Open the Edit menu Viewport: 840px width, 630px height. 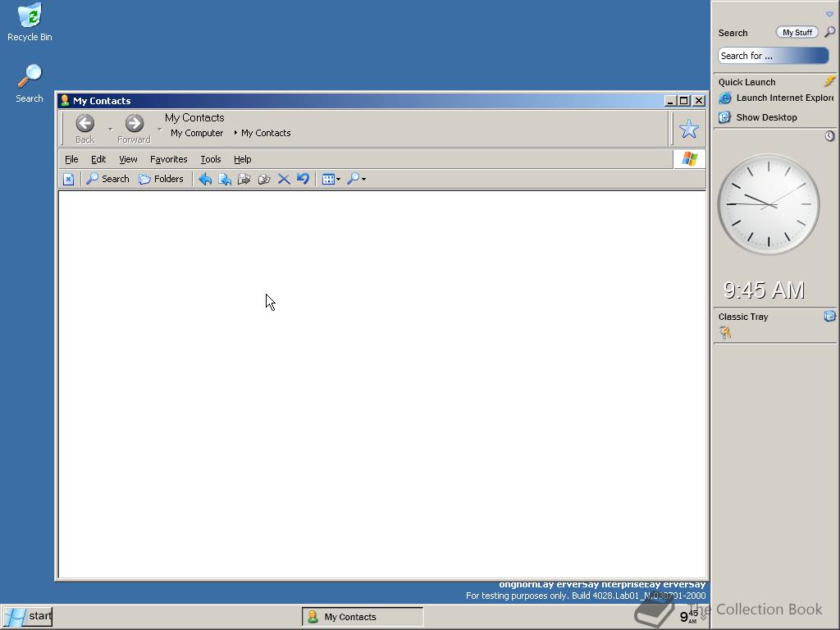[98, 159]
